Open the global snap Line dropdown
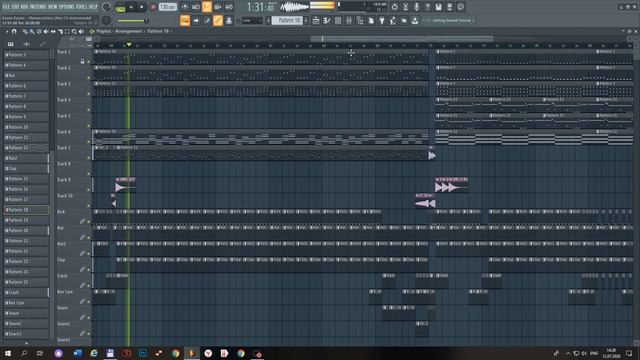640x360 pixels. (252, 20)
